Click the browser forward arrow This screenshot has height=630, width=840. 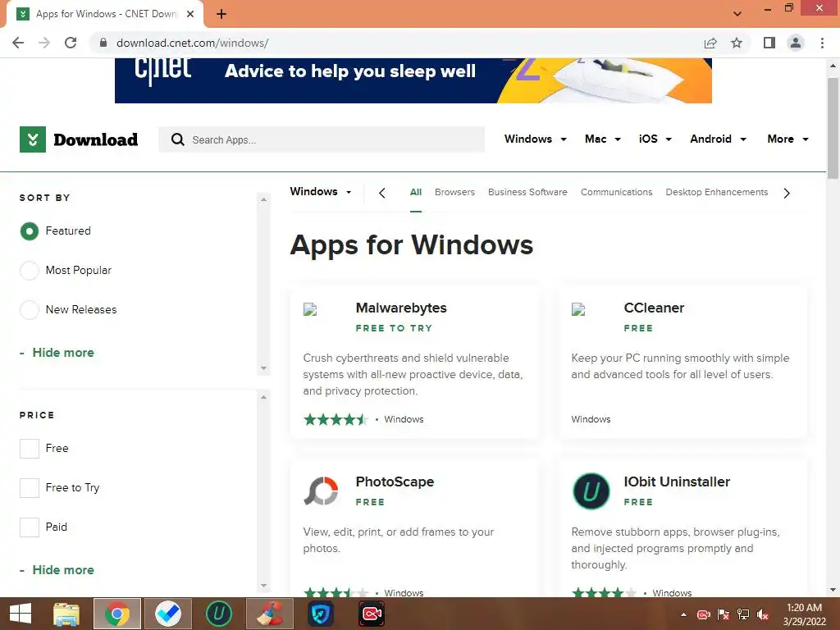click(44, 43)
